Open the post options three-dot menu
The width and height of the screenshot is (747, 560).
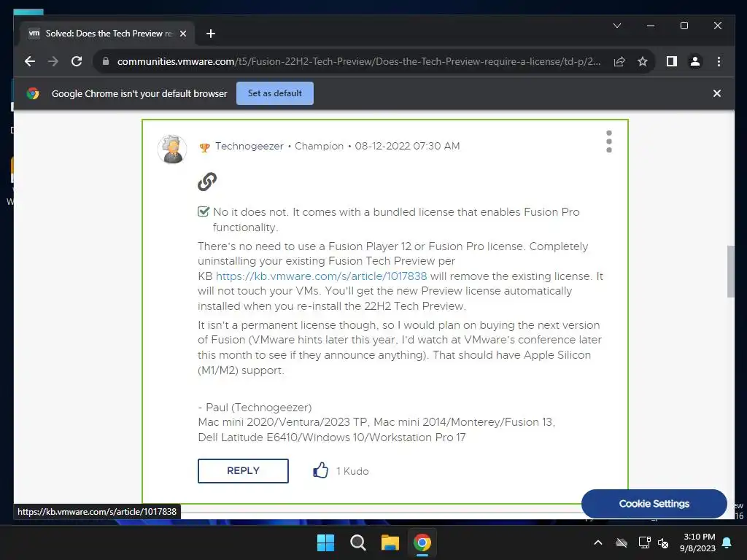609,141
